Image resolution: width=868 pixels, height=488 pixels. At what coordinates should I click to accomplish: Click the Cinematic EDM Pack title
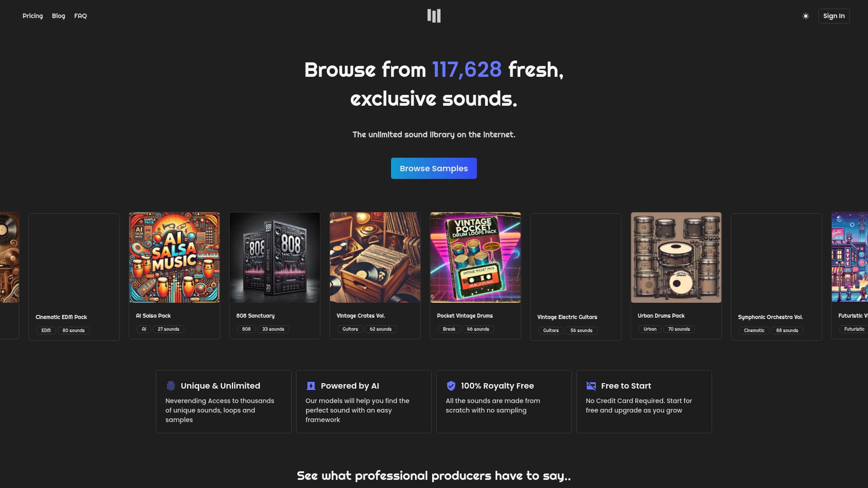[x=61, y=317]
